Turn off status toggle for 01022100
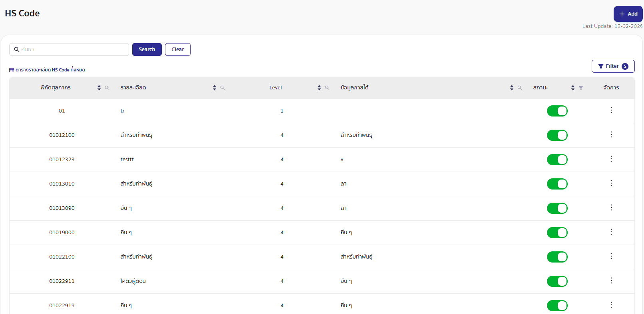644x314 pixels. 557,257
